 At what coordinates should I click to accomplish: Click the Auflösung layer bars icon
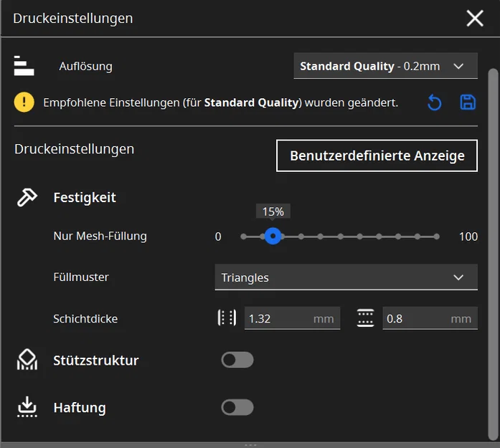pyautogui.click(x=24, y=66)
